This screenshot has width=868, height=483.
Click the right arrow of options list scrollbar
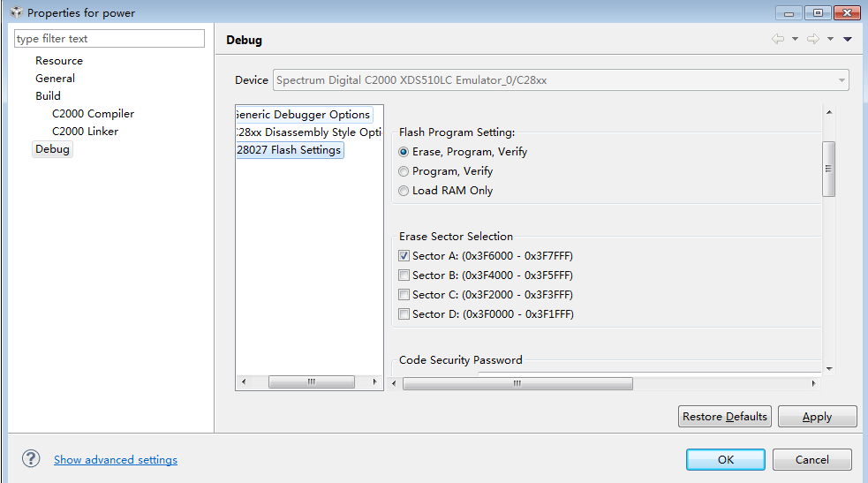pyautogui.click(x=374, y=381)
